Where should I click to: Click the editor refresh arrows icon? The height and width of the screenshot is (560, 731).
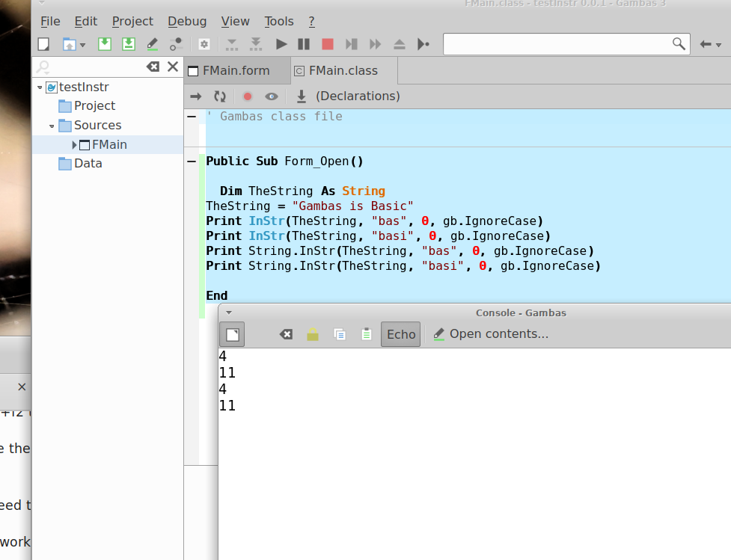220,96
